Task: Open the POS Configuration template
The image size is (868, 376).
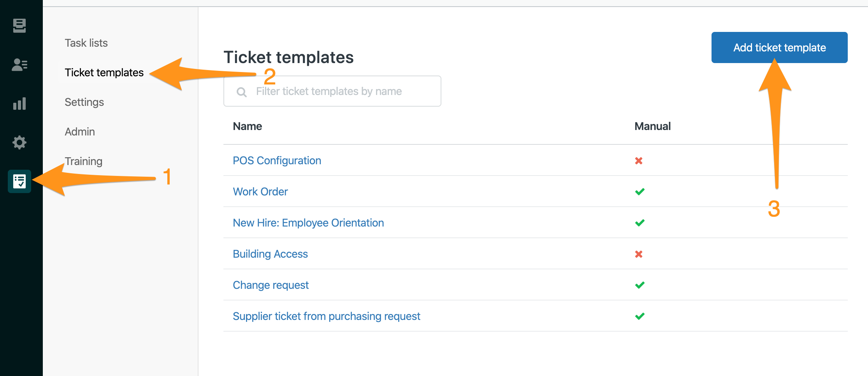Action: coord(277,160)
